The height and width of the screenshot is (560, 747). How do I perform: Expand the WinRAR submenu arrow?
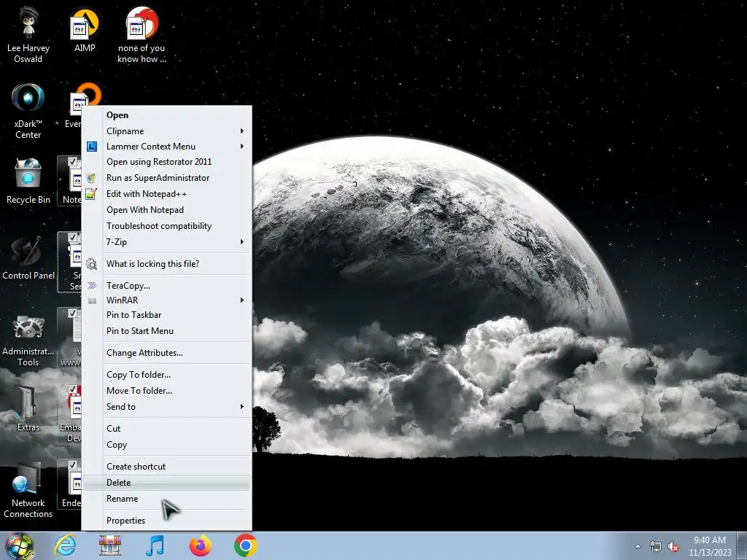[242, 300]
